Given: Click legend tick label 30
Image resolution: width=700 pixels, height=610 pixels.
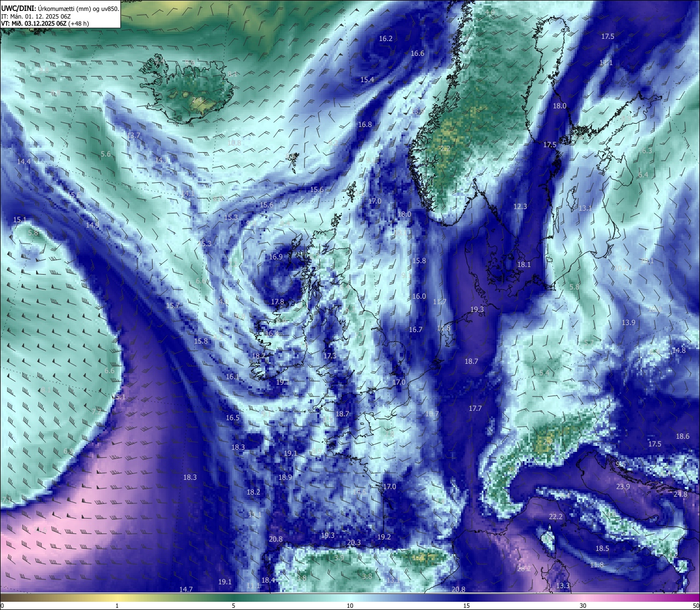Looking at the screenshot, I should [x=583, y=606].
